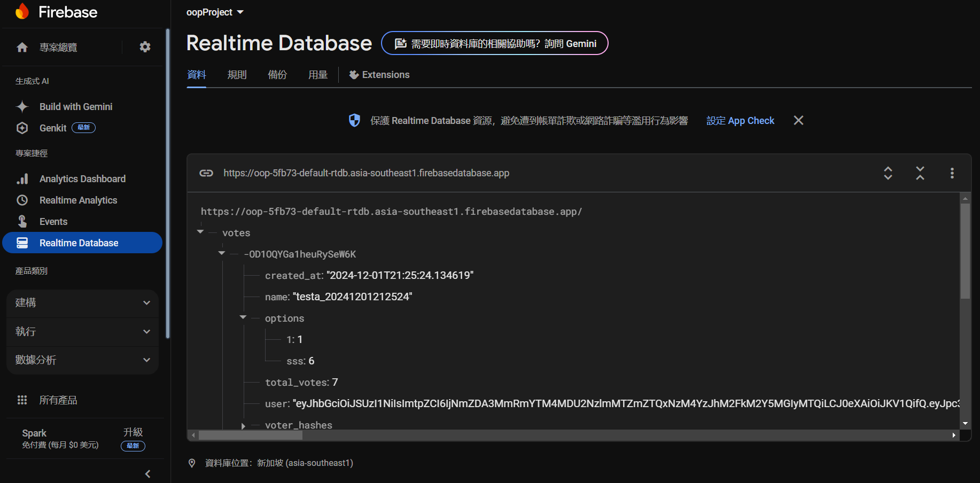Screen dimensions: 980x483
Task: Open 所有產品 all products page
Action: click(58, 400)
